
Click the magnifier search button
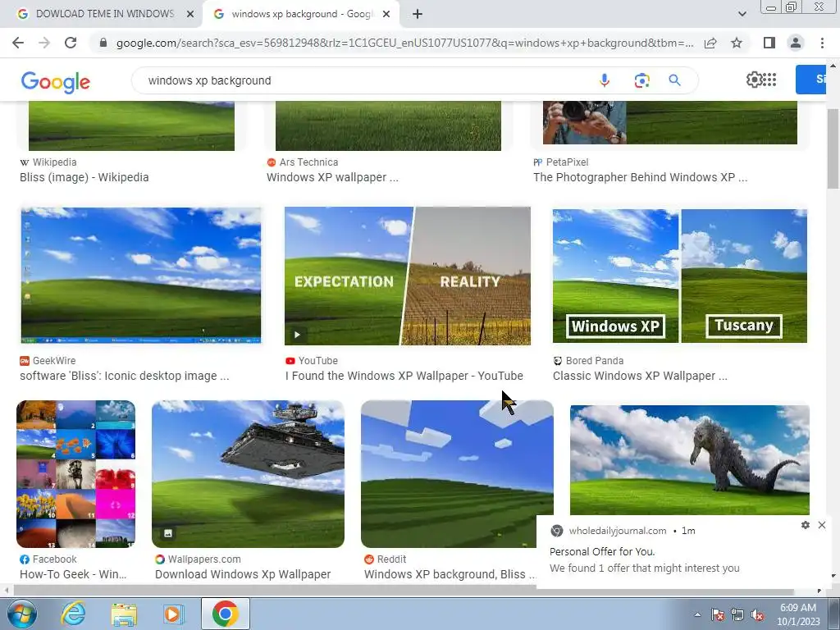(x=674, y=80)
